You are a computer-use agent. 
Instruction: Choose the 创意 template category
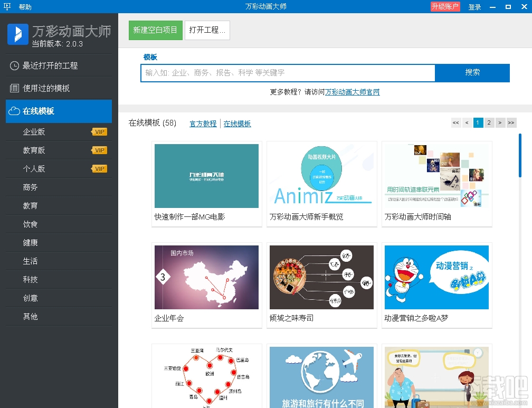pyautogui.click(x=59, y=298)
